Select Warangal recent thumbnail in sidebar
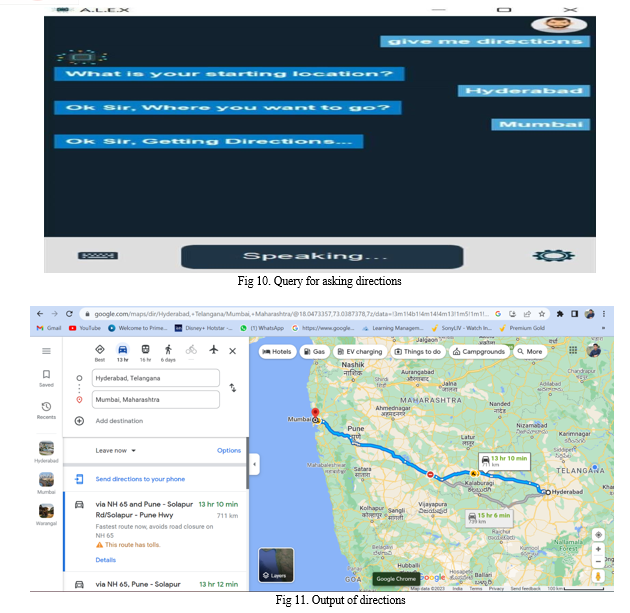The image size is (630, 613). click(x=46, y=515)
